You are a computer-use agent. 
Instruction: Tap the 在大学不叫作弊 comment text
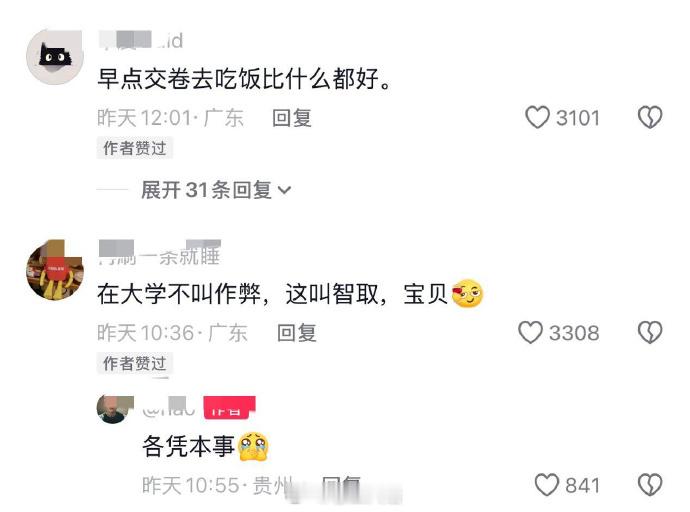290,293
